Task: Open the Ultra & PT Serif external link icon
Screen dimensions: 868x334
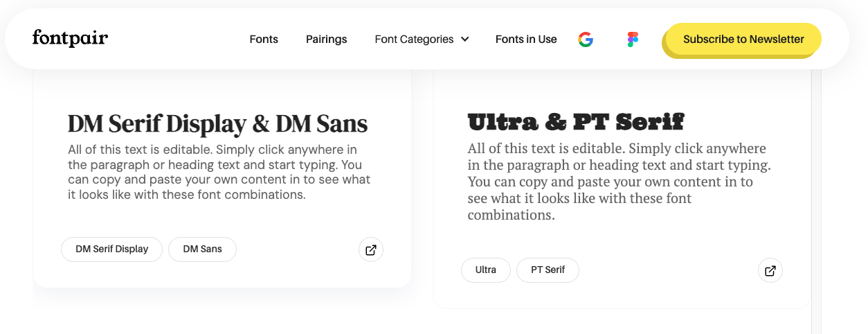Action: [x=770, y=271]
